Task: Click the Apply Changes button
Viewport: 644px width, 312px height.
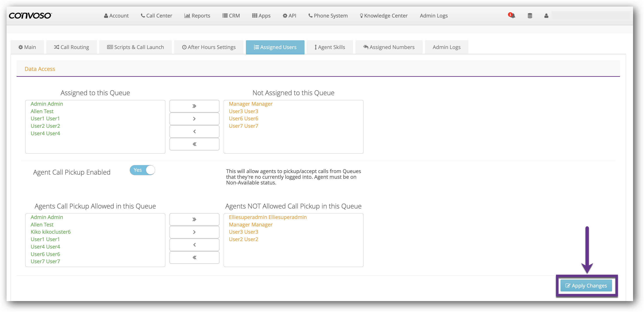Action: [586, 286]
